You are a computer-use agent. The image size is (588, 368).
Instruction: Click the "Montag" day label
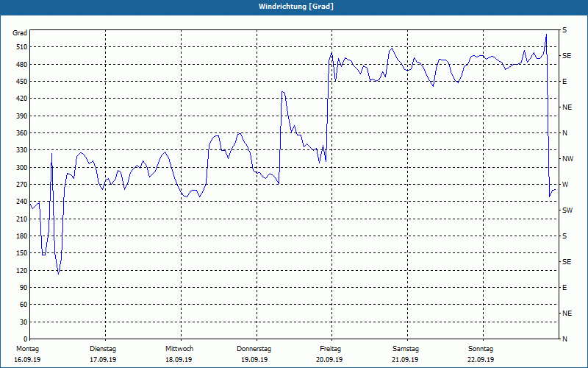[x=27, y=349]
